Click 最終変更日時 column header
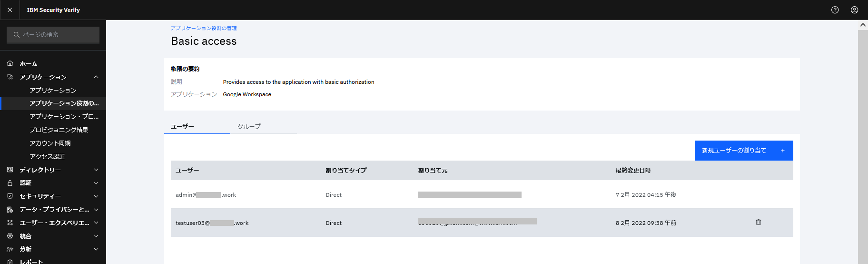 coord(633,170)
